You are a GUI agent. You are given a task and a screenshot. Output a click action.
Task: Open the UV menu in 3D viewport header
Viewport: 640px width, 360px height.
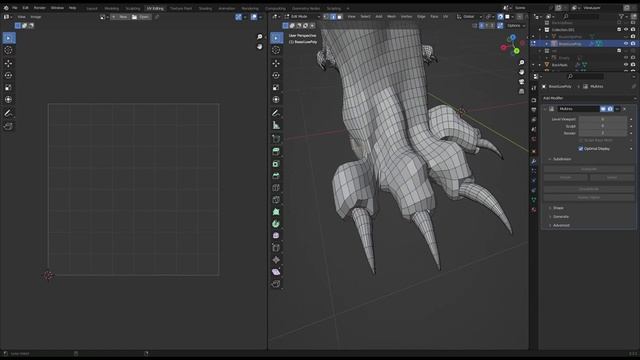(446, 17)
